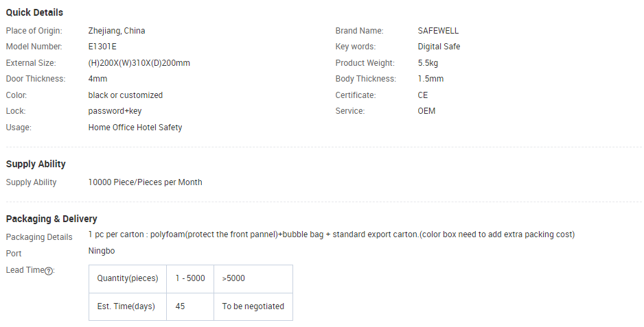This screenshot has height=327, width=644.
Task: Click the Home Office Hotel Safety usage
Action: click(x=135, y=128)
